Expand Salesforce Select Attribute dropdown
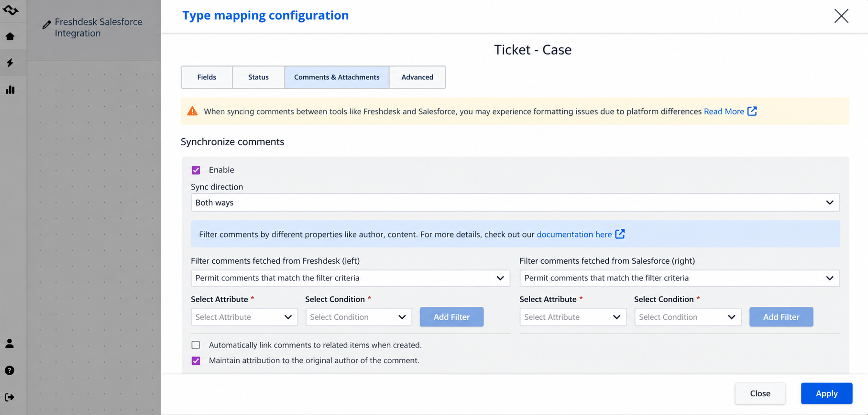The image size is (868, 415). coord(573,317)
